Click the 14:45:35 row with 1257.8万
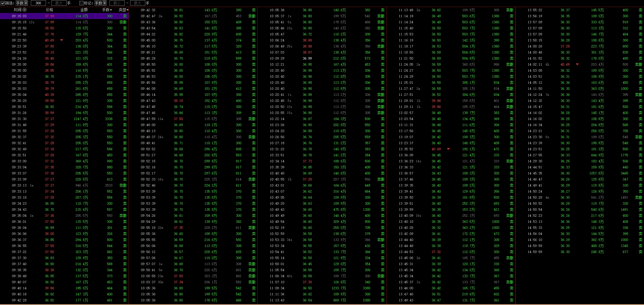 point(580,173)
